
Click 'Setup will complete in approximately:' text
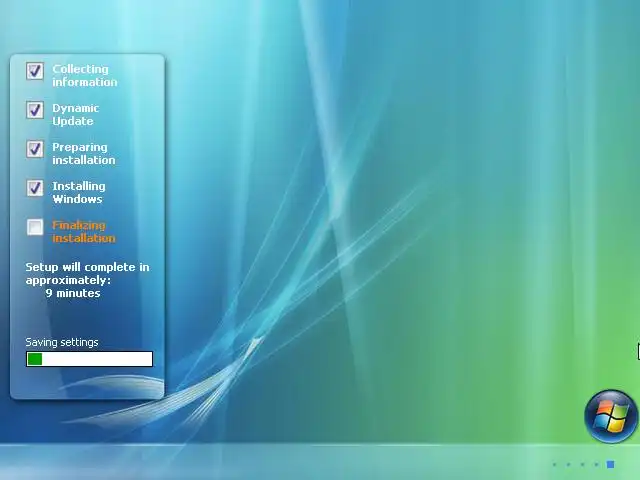pyautogui.click(x=87, y=274)
